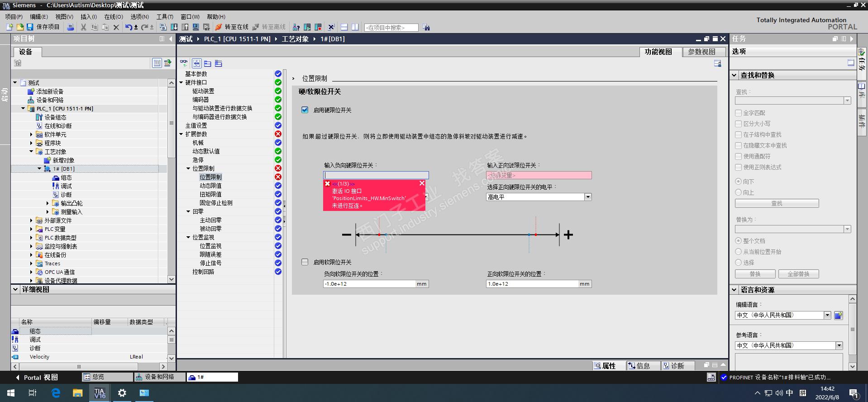Close the red error tooltip popup
868x402 pixels.
point(422,183)
